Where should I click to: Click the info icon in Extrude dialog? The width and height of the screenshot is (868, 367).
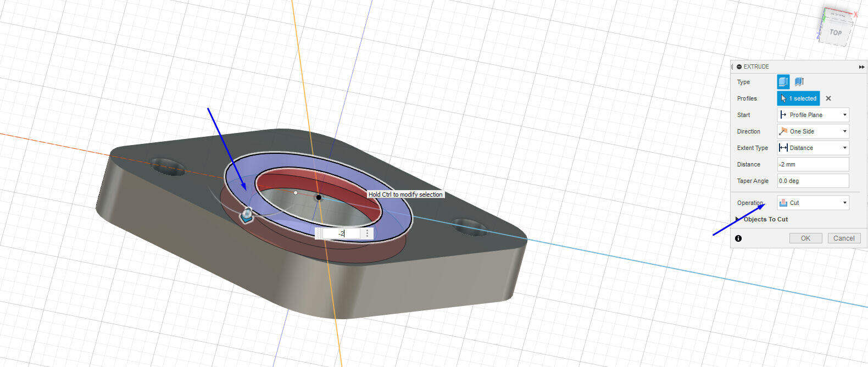[x=738, y=238]
